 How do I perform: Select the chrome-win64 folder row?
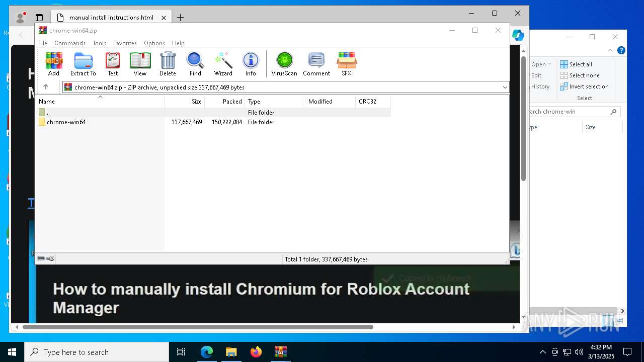click(213, 122)
